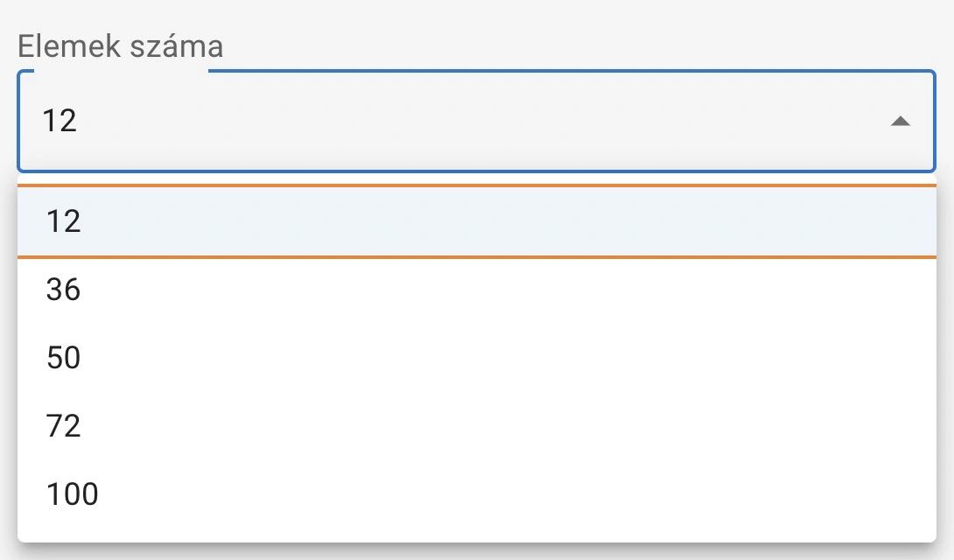954x560 pixels.
Task: Collapse dropdown using the up-arrow icon
Action: (900, 122)
